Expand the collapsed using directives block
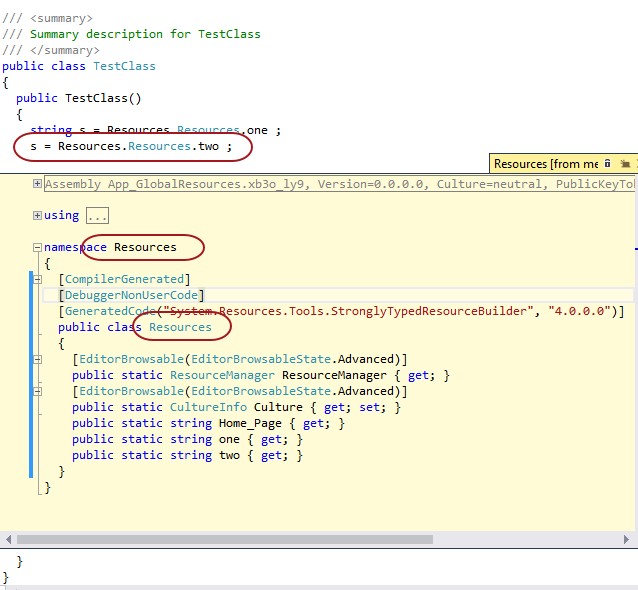638x590 pixels. pyautogui.click(x=38, y=215)
